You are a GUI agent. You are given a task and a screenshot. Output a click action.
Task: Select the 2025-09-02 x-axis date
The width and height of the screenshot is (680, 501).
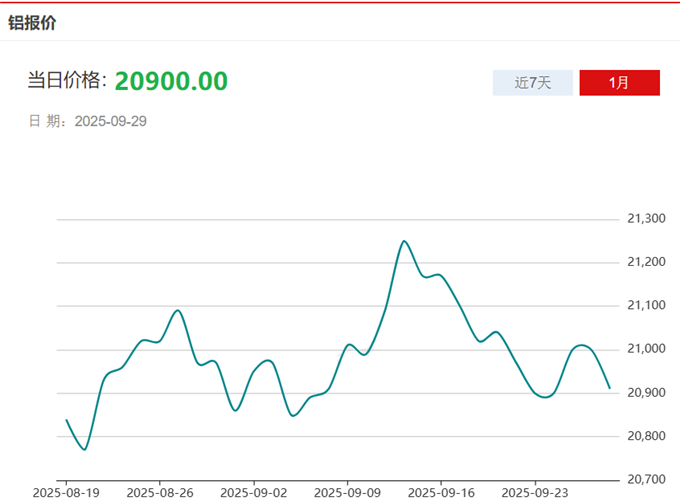tap(254, 492)
